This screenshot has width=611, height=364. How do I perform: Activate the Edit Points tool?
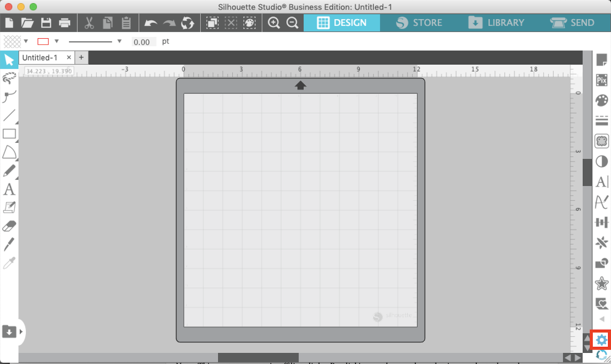point(9,96)
